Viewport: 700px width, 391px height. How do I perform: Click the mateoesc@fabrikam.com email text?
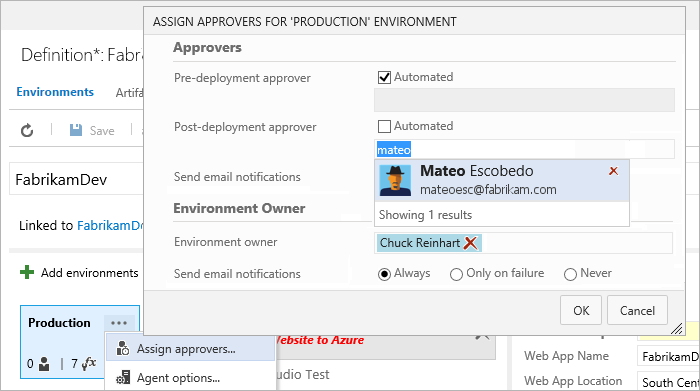click(488, 190)
